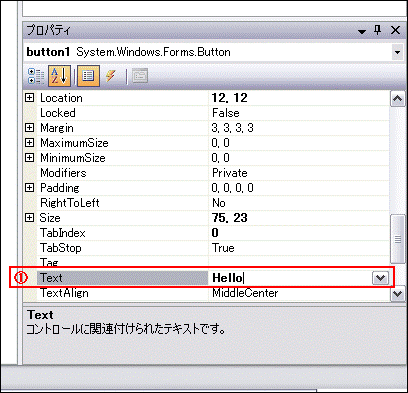Click the Size value 75, 23

click(x=229, y=218)
